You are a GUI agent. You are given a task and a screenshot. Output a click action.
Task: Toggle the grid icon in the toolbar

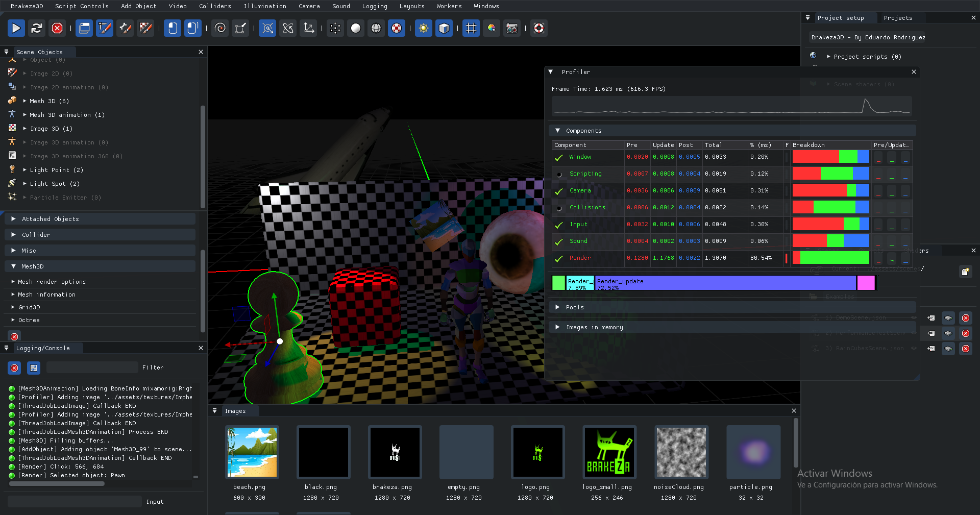coord(471,28)
